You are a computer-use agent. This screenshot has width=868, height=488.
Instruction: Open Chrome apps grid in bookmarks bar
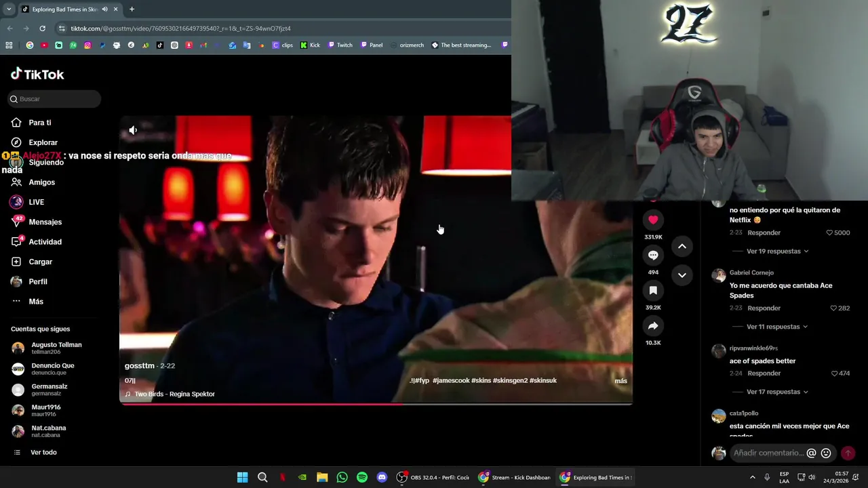(x=9, y=45)
